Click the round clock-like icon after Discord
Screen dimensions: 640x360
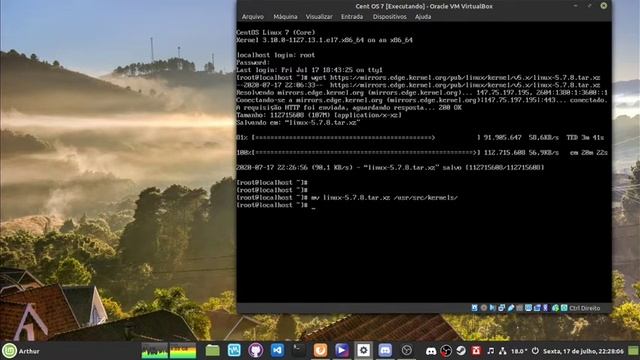407,350
